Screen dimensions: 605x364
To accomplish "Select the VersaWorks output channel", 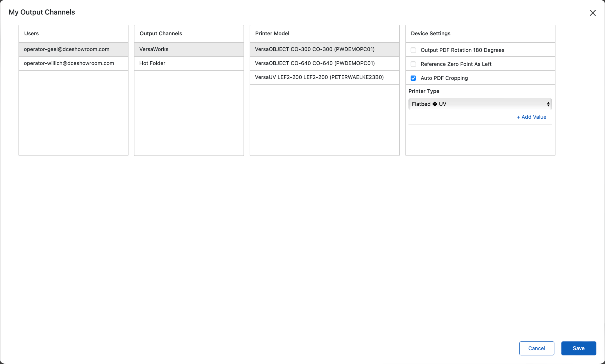I will pos(189,49).
